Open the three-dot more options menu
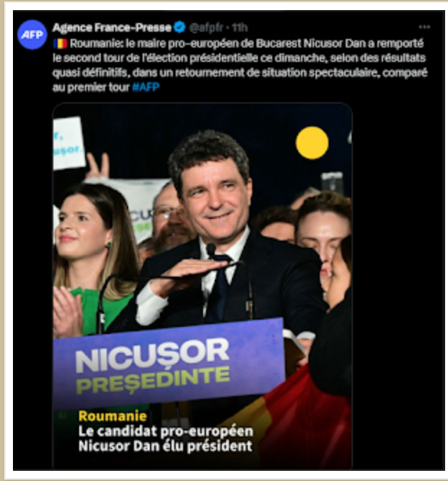Image resolution: width=448 pixels, height=481 pixels. [x=424, y=27]
